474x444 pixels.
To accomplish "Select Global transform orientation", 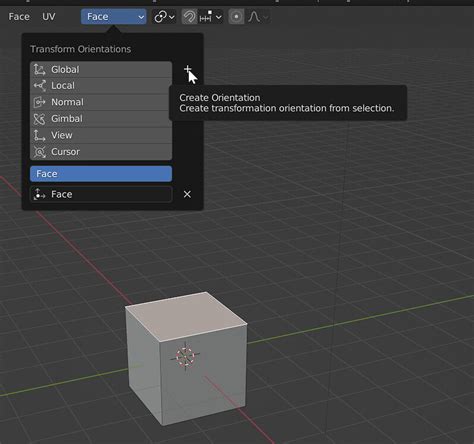I will tap(101, 69).
